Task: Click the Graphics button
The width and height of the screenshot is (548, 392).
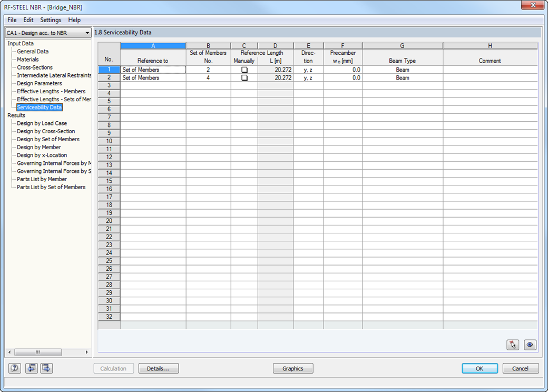Action: (x=293, y=368)
